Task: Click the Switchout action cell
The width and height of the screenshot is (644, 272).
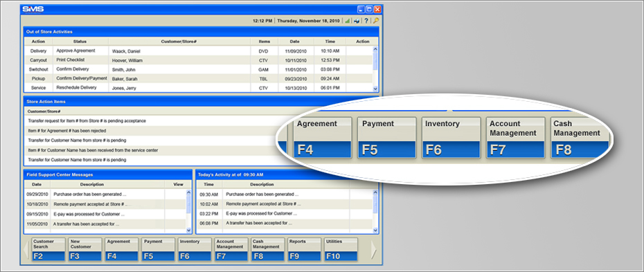Action: click(x=38, y=69)
